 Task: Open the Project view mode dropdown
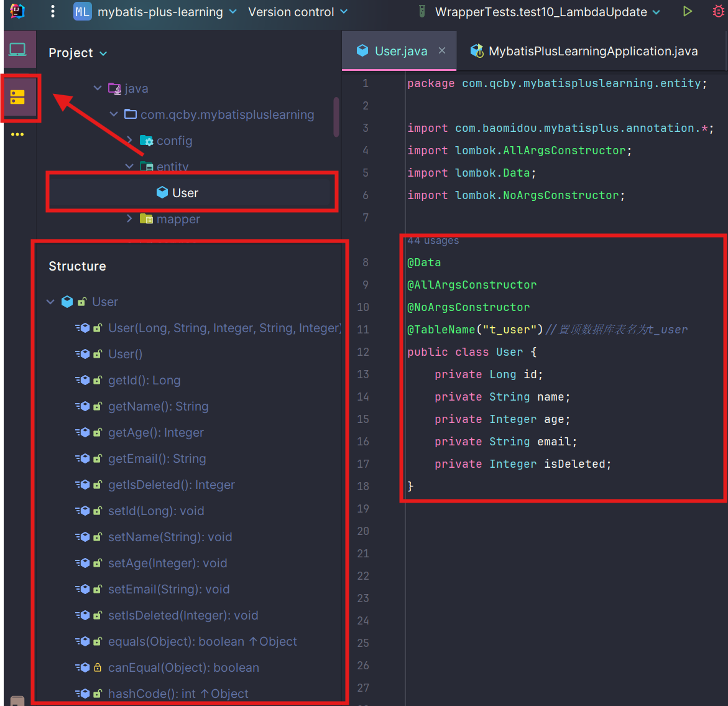78,53
